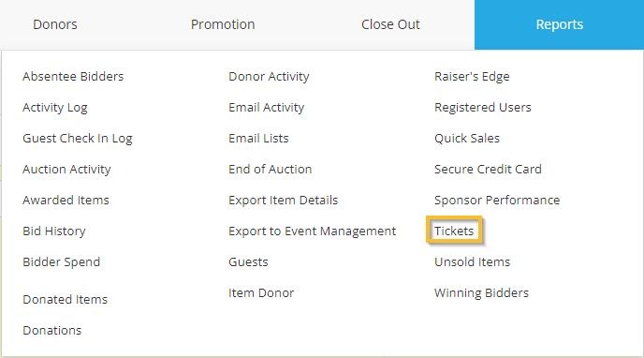Select the Promotion tab
644x358 pixels.
(223, 24)
